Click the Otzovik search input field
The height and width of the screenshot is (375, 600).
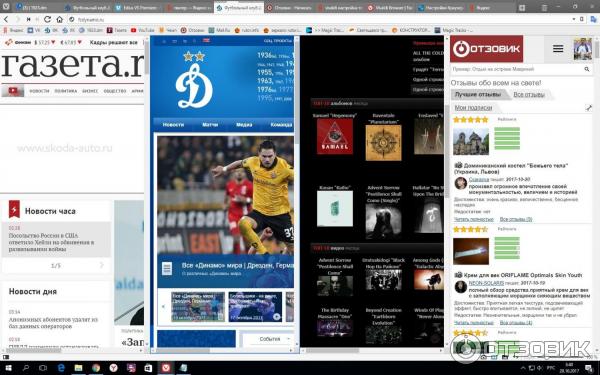point(517,69)
